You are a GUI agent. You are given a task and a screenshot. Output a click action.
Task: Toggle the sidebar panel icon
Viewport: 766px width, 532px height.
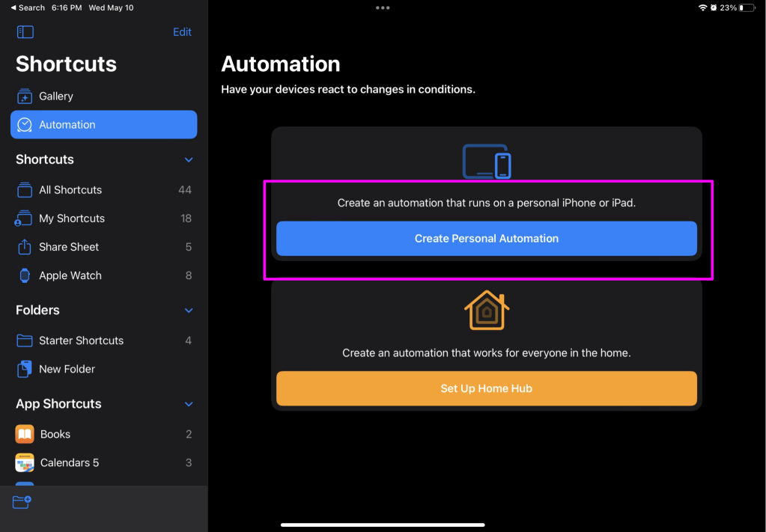coord(25,32)
